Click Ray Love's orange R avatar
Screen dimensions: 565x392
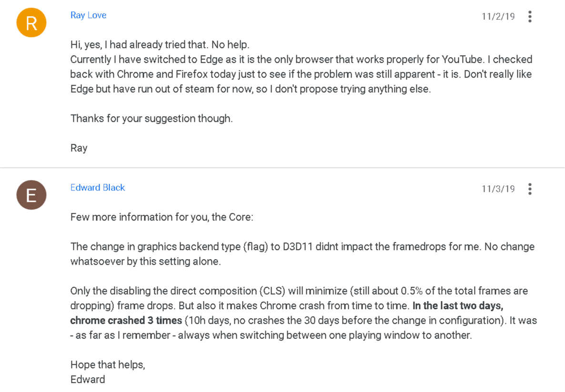coord(31,23)
